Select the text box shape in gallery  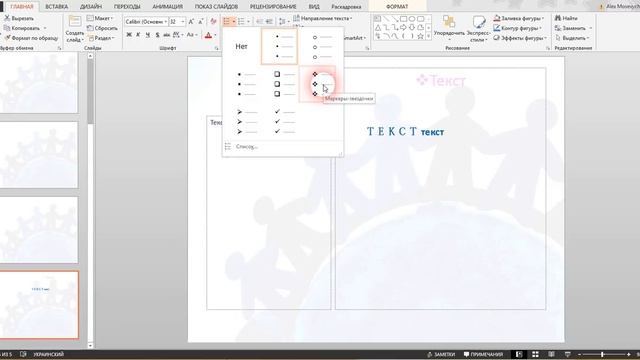click(378, 19)
